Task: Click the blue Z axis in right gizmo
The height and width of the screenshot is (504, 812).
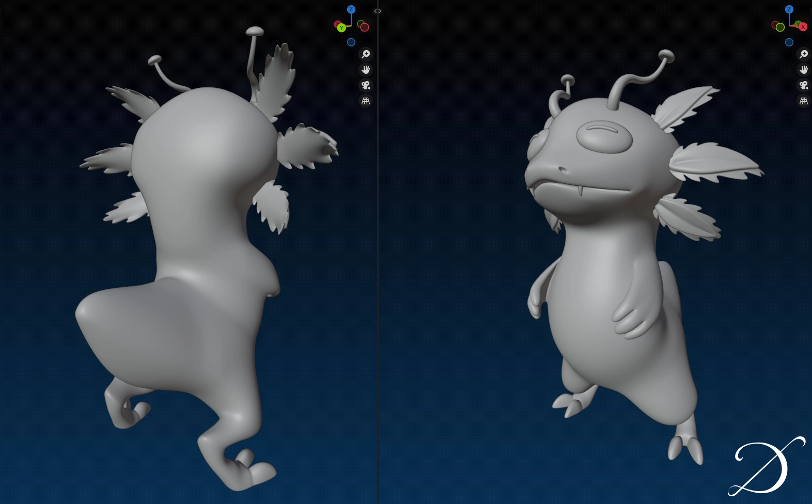Action: point(789,9)
